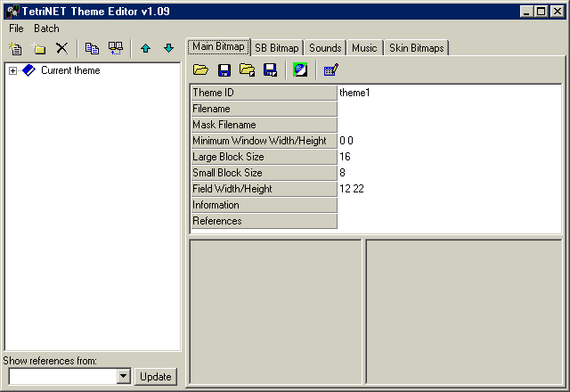Click the green bitmap mask icon
570x392 pixels.
(x=300, y=69)
